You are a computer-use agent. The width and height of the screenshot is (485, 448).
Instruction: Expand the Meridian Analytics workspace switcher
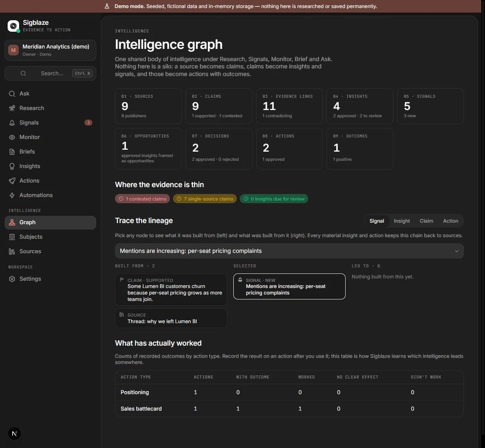click(x=50, y=50)
